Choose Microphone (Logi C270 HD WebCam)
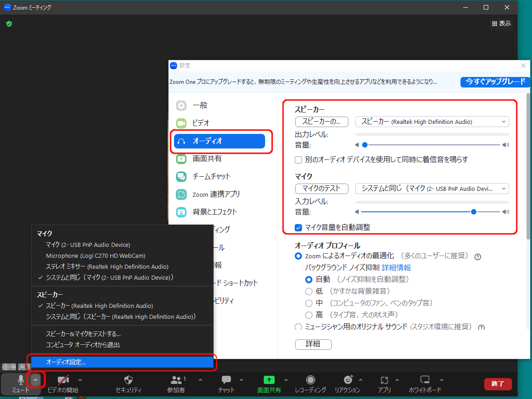 122,256
